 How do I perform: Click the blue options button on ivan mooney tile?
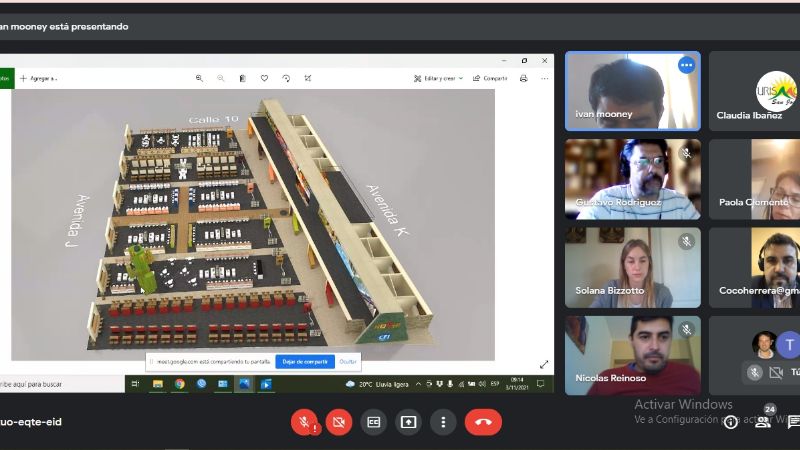(686, 65)
